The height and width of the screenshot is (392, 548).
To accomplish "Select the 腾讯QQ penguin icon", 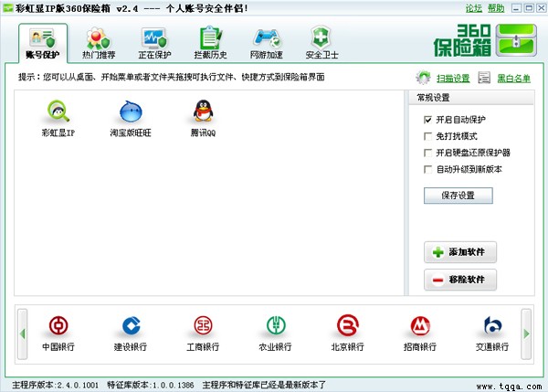I will coord(203,112).
